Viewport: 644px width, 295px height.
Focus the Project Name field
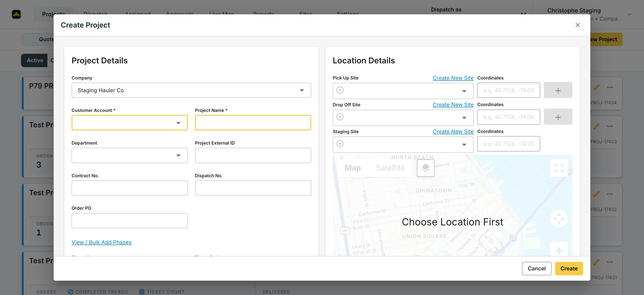tap(253, 123)
